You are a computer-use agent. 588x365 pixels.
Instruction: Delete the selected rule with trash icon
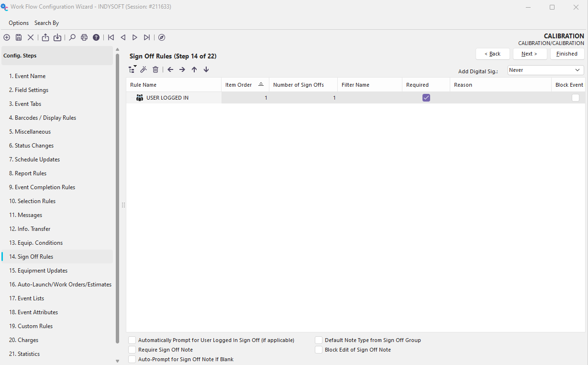tap(155, 69)
